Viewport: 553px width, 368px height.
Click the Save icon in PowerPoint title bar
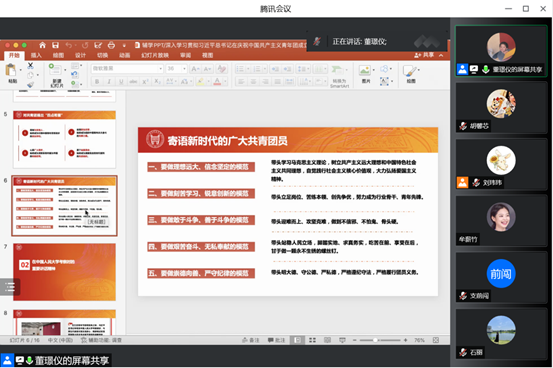[x=55, y=45]
